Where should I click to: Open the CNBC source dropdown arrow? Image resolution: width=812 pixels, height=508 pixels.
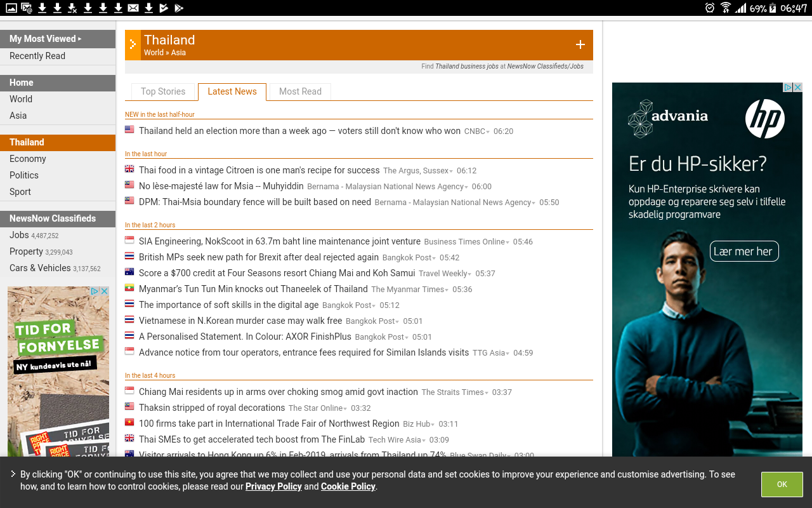pyautogui.click(x=488, y=132)
